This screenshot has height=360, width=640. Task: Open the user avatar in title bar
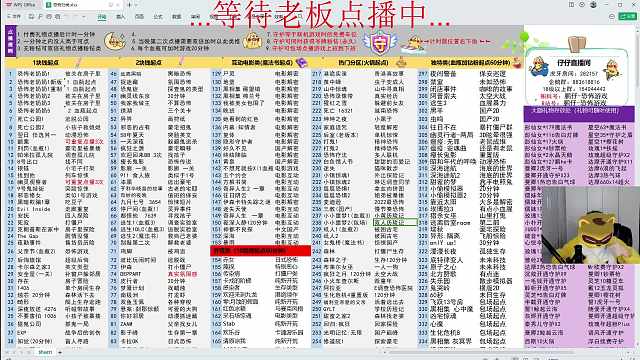[x=593, y=4]
